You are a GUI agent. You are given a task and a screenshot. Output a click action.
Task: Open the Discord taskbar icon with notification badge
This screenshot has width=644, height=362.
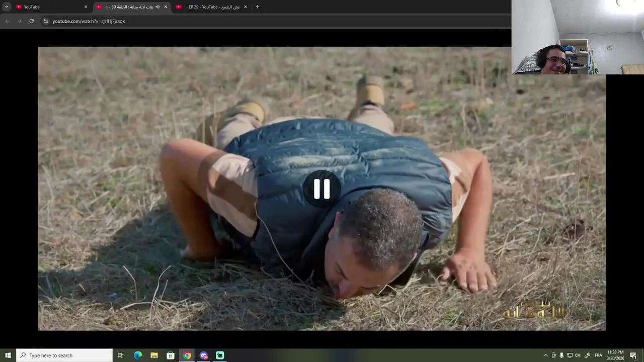click(204, 355)
